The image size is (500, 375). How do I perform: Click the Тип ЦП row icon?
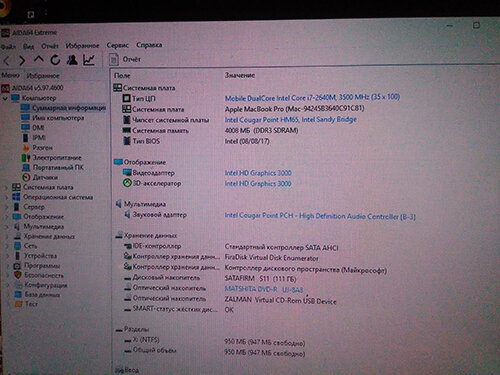click(x=126, y=98)
